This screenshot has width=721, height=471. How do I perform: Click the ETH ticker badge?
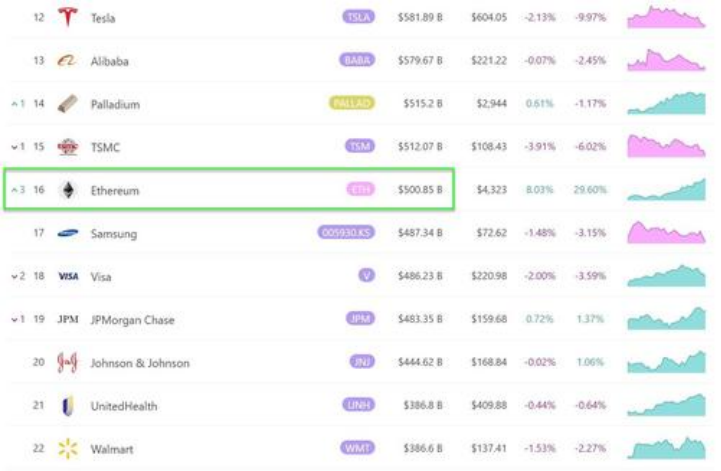(359, 190)
